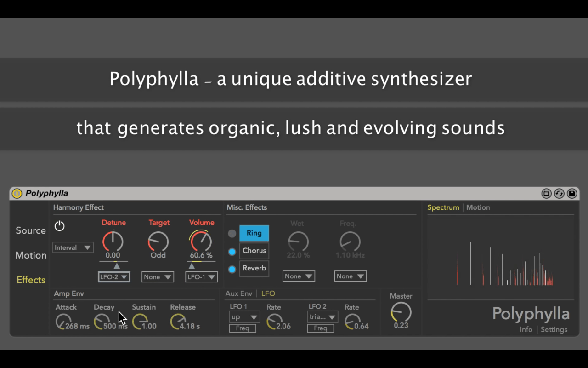The height and width of the screenshot is (368, 588).
Task: Click the spectrum harmonics display
Action: pos(501,258)
